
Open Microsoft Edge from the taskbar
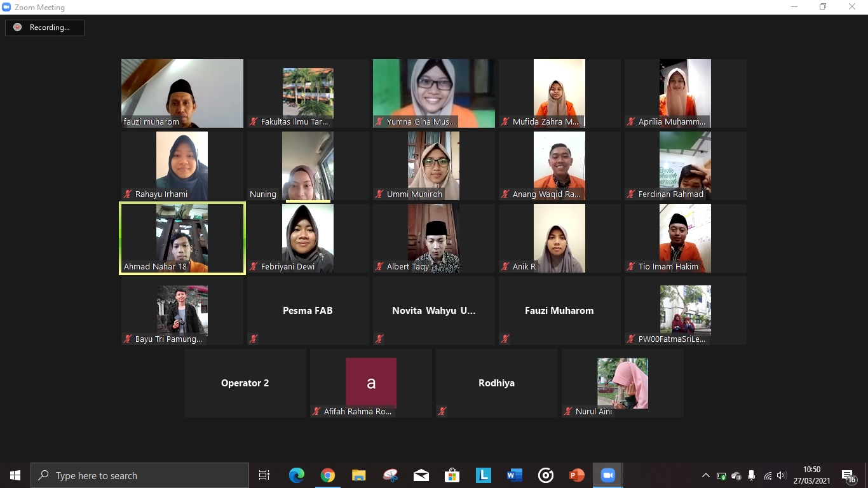(x=296, y=475)
